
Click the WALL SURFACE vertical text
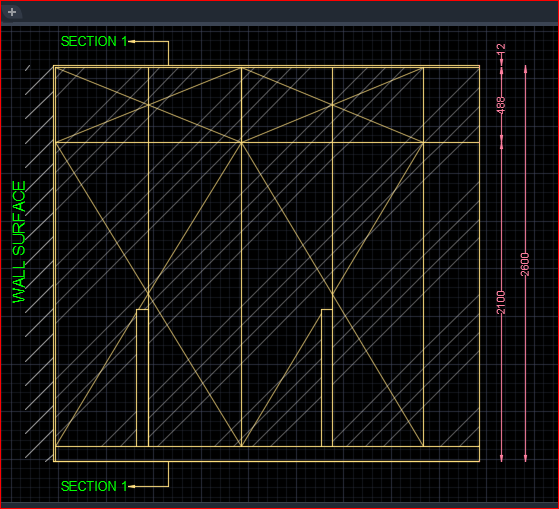click(19, 242)
